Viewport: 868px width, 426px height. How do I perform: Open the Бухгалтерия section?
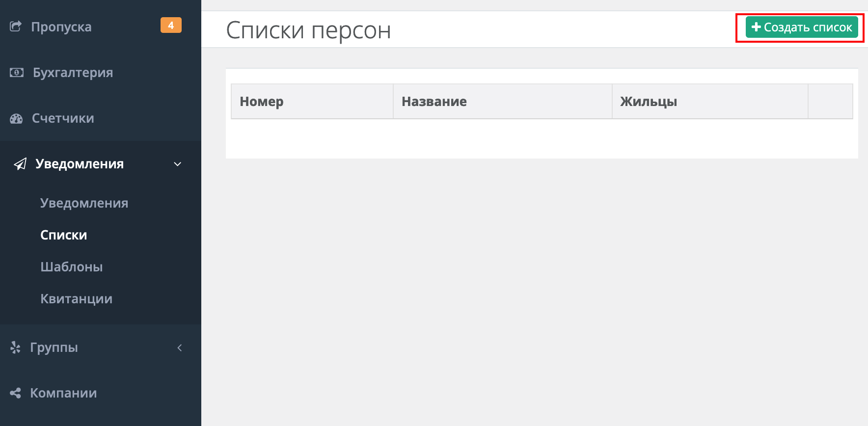coord(73,73)
